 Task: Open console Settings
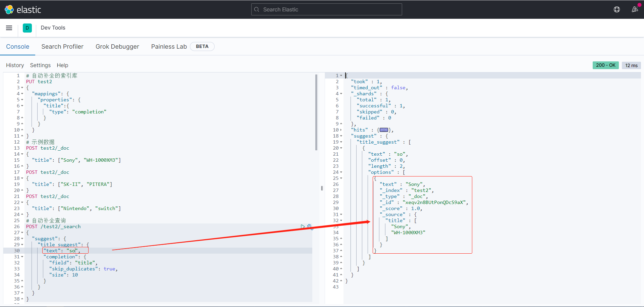pos(40,65)
